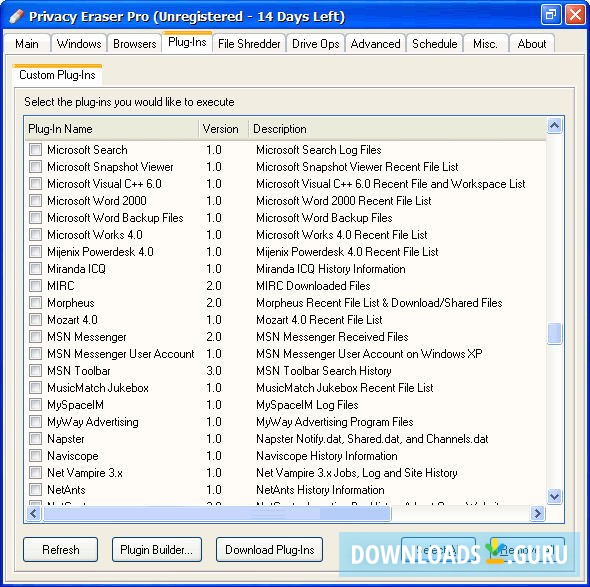The height and width of the screenshot is (587, 590).
Task: Click the restore window button
Action: [x=551, y=15]
